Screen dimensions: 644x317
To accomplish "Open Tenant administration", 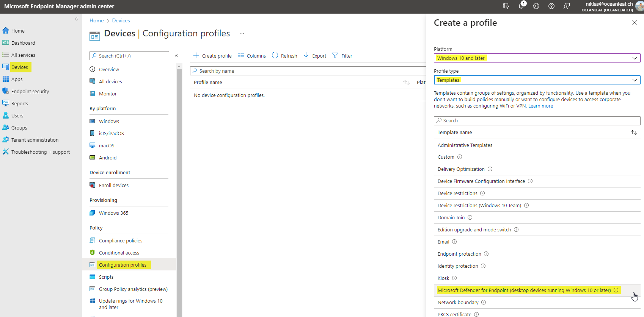I will click(x=35, y=140).
